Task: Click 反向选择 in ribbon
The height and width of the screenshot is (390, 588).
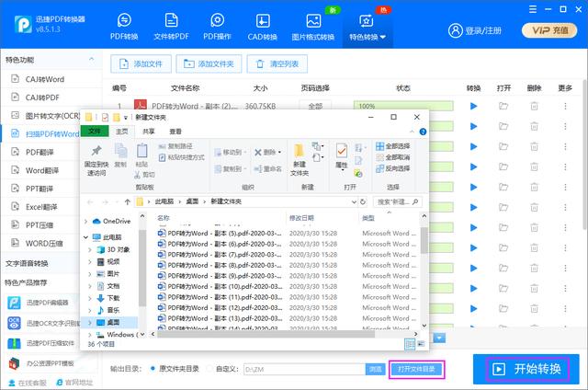Action: coord(393,168)
